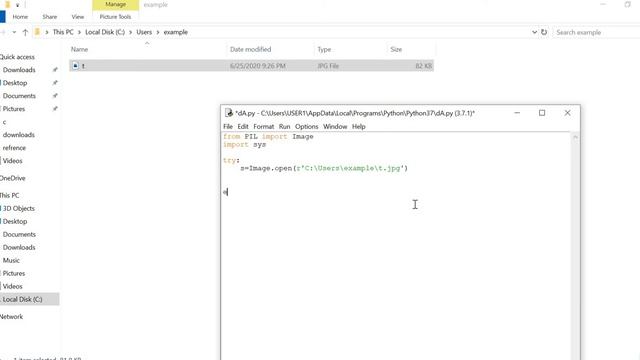This screenshot has height=360, width=640.
Task: Click the Search example input field
Action: click(x=596, y=32)
